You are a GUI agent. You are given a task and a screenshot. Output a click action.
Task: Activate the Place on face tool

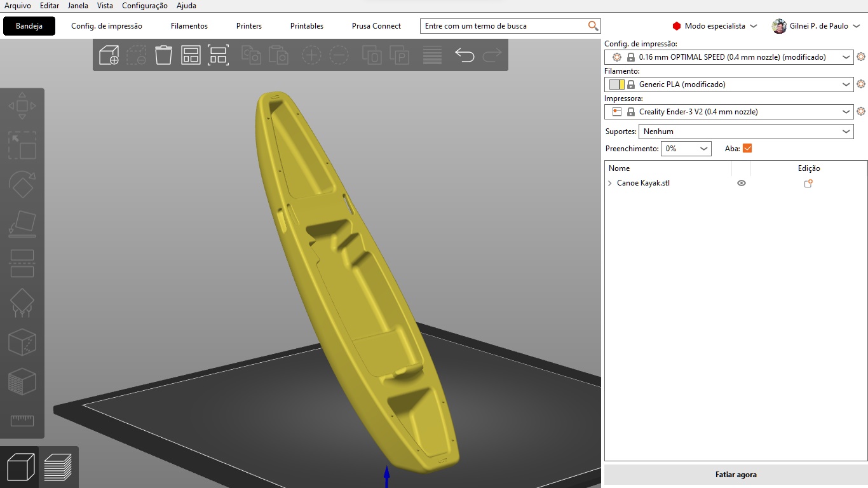22,224
